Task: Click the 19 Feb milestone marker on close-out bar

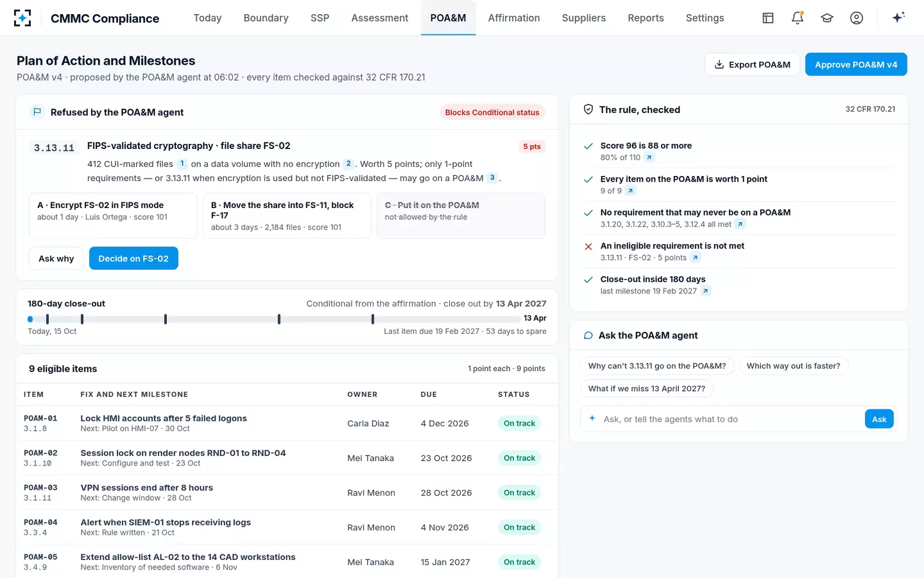Action: coord(373,319)
